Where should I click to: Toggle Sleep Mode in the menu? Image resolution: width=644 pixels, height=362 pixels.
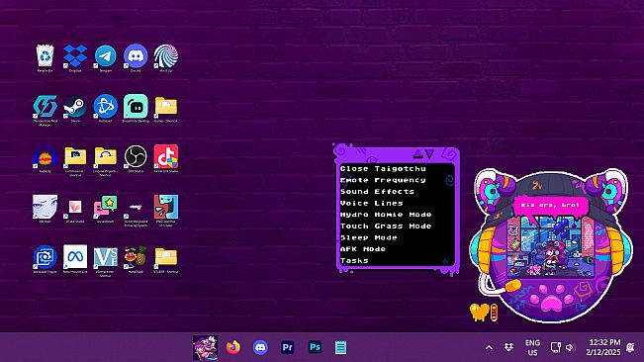pos(368,237)
